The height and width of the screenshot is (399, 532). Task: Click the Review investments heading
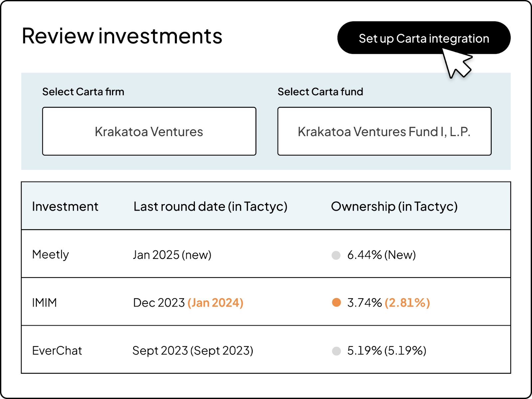click(122, 36)
